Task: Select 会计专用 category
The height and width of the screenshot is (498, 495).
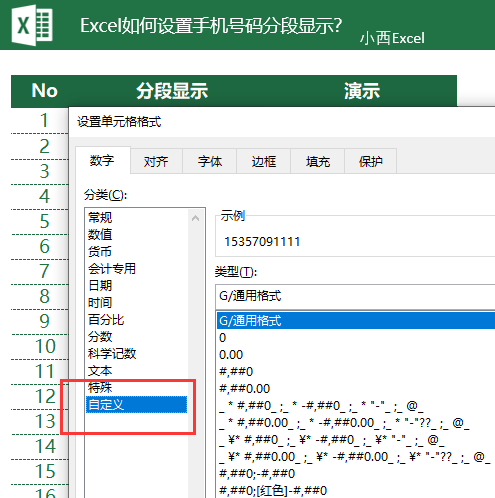Action: coord(137,269)
